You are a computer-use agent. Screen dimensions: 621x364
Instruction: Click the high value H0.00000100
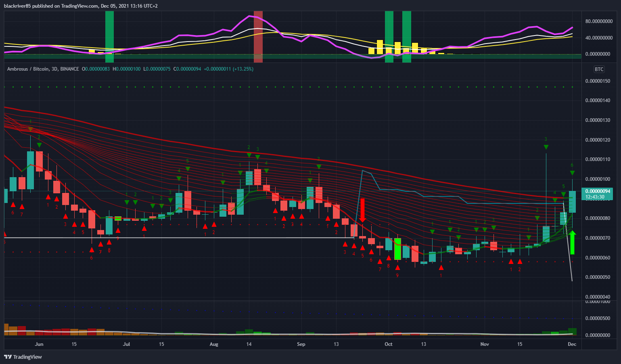(126, 69)
